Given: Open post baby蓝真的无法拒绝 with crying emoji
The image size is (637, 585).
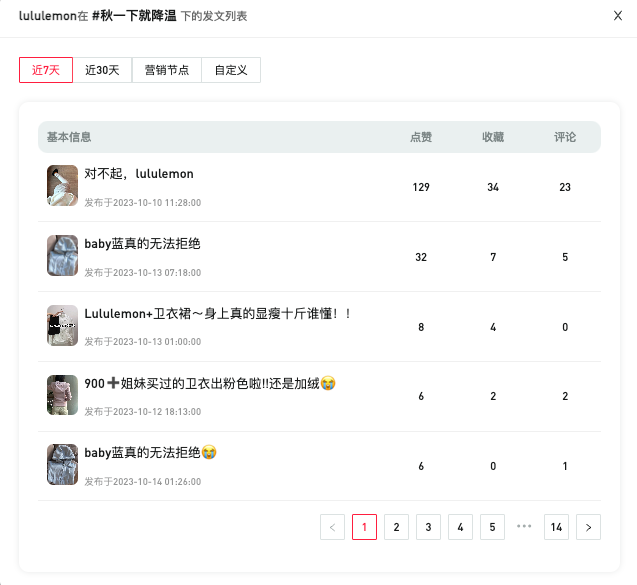Looking at the screenshot, I should (150, 453).
